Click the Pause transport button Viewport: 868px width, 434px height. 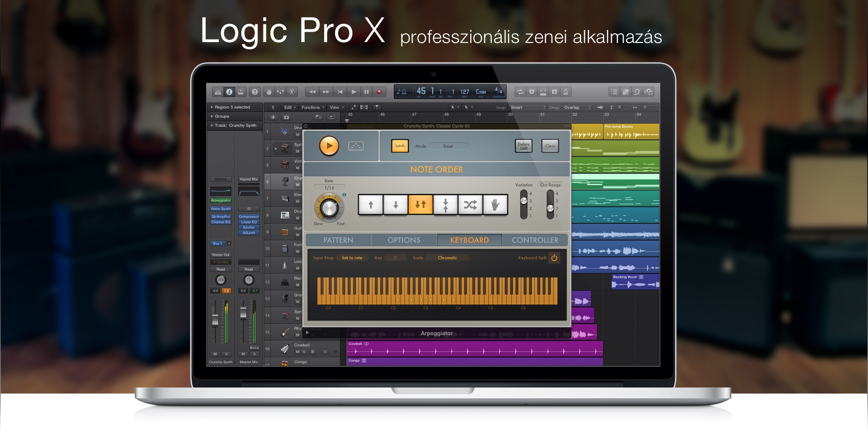point(366,92)
